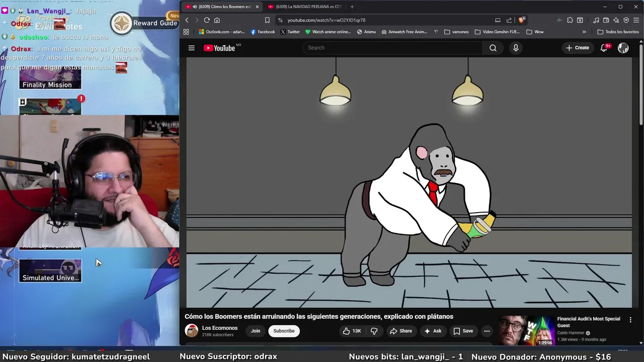
Task: Open browser extensions puzzle icon
Action: 570,20
